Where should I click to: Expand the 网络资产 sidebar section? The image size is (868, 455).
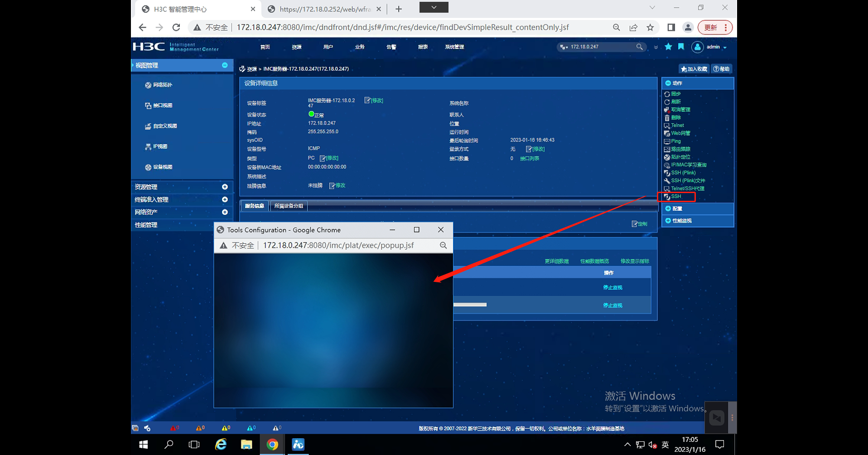pos(225,212)
